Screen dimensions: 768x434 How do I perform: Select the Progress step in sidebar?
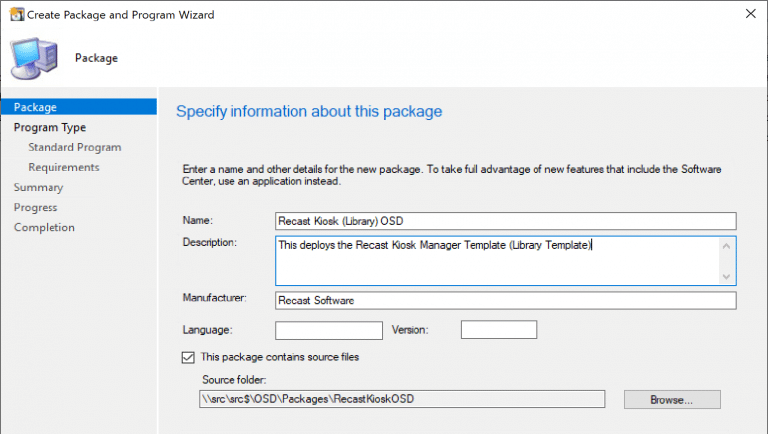pos(35,207)
